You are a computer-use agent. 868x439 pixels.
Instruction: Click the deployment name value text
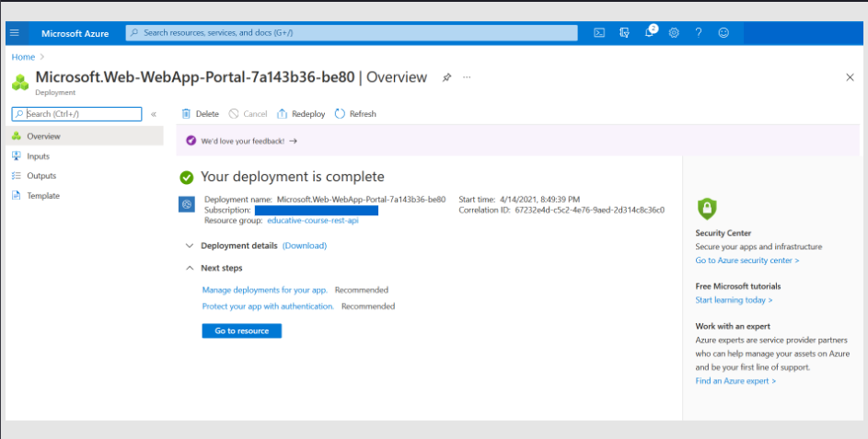click(361, 200)
